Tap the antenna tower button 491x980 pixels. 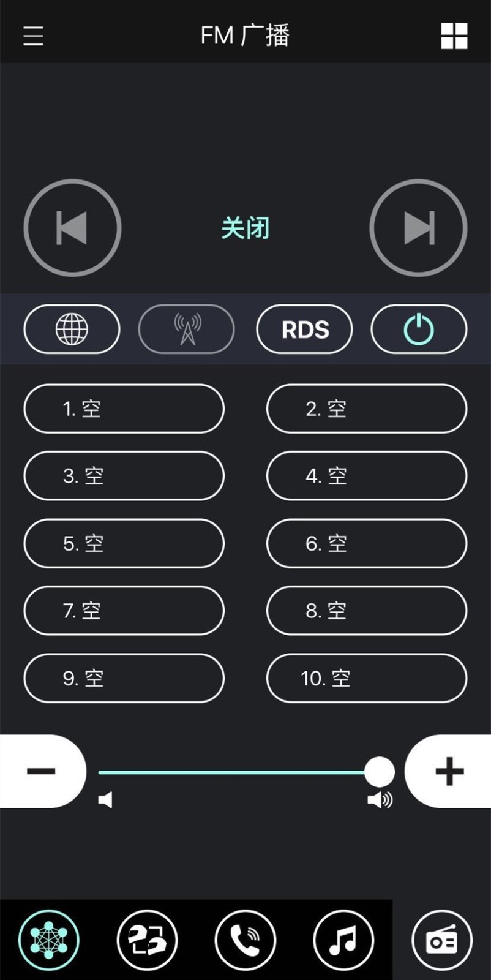coord(187,330)
